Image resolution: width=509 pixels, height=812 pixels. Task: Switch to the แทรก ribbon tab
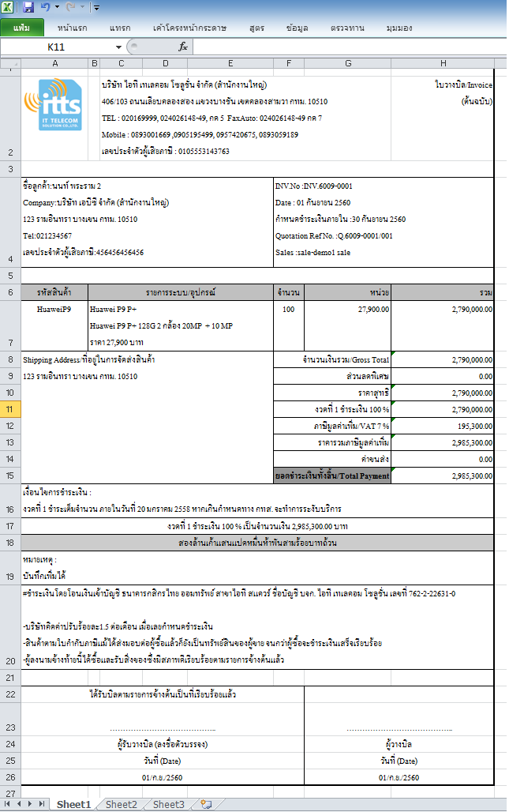[120, 28]
